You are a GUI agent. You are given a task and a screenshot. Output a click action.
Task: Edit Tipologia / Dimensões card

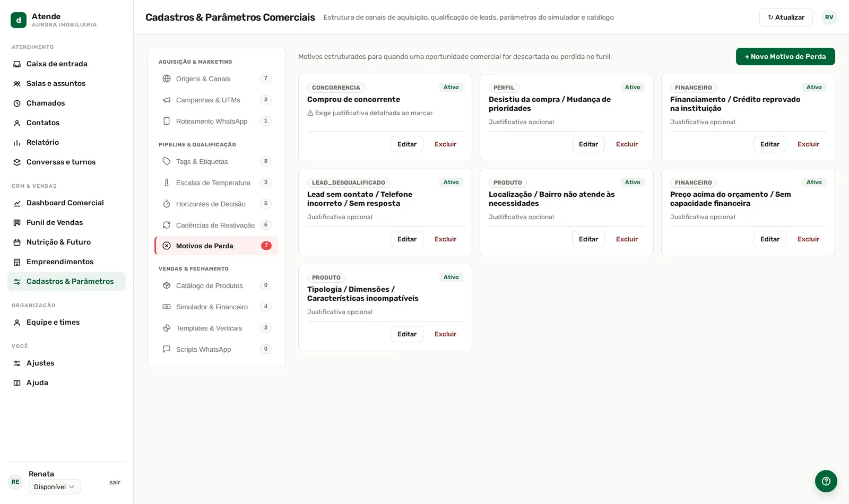click(x=407, y=334)
